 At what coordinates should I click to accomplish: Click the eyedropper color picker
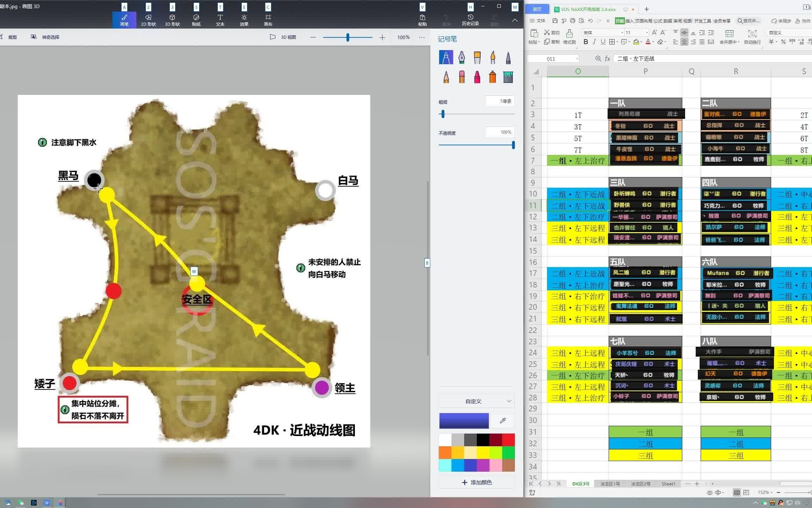tap(503, 421)
